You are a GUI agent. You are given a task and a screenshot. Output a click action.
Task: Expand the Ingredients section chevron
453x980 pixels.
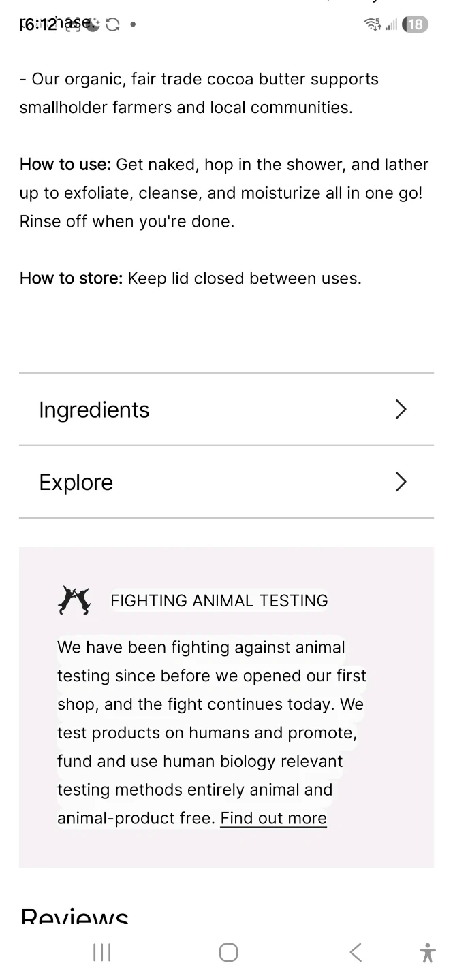point(401,410)
